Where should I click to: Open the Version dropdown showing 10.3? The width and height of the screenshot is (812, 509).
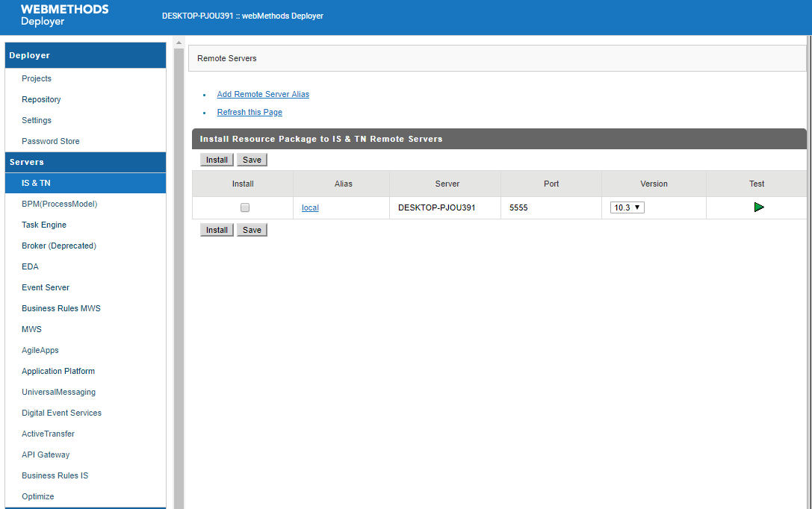tap(627, 207)
